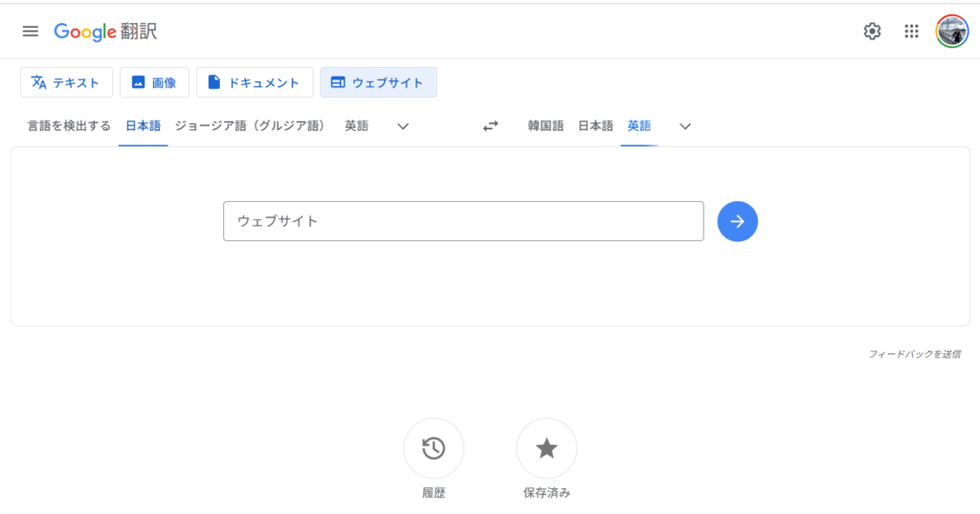Screen dimensions: 980x514
Task: Click the blue arrow translate button
Action: 737,221
